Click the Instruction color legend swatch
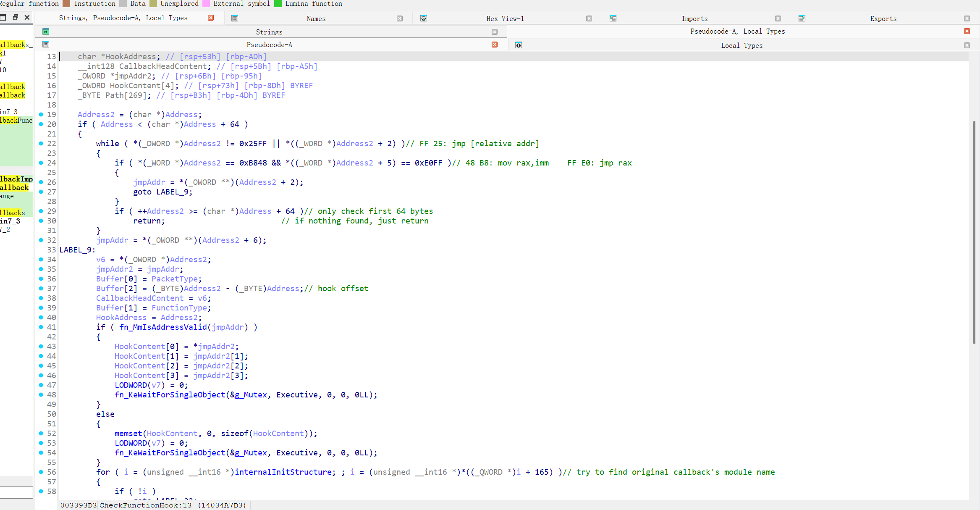Image resolution: width=980 pixels, height=510 pixels. pos(66,4)
